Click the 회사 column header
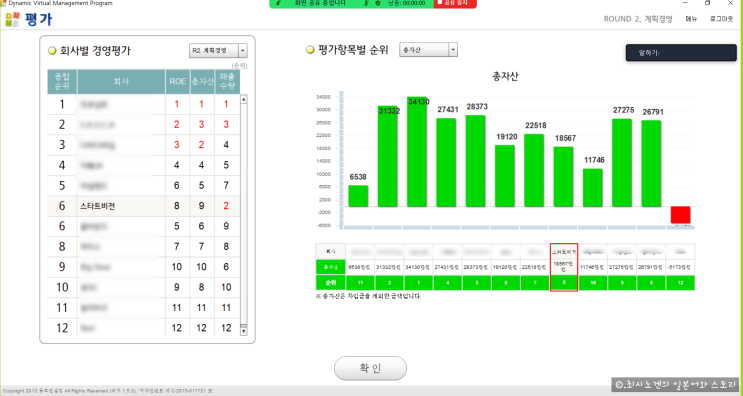Screen dimensions: 743x396 tap(121, 82)
